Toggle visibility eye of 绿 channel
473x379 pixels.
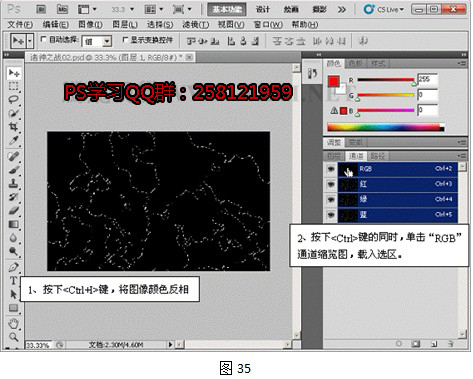pyautogui.click(x=331, y=199)
